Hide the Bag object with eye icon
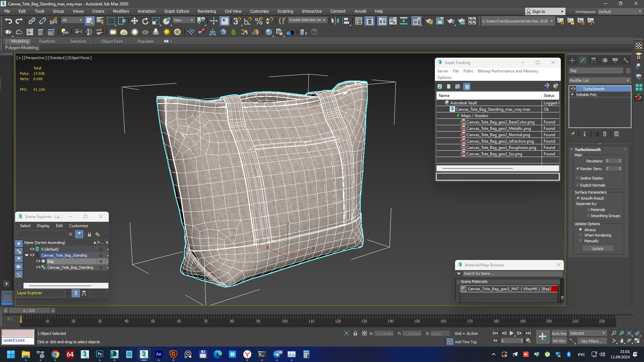644x362 pixels. point(38,261)
